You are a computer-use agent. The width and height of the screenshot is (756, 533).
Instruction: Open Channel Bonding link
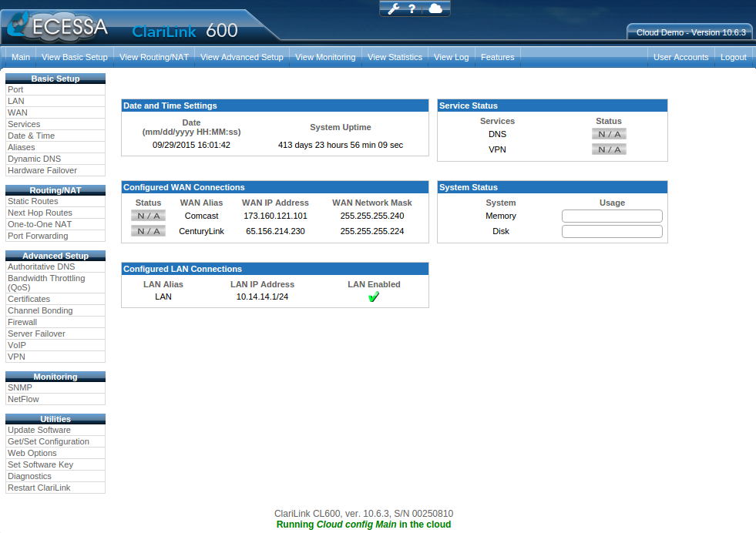tap(55, 311)
